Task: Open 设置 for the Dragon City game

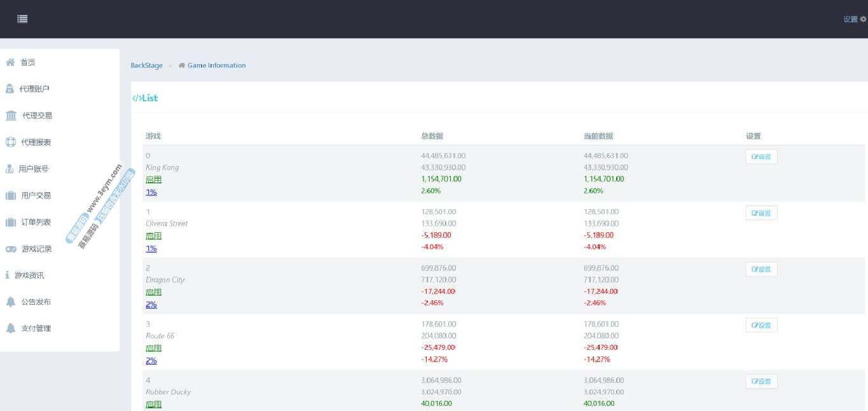Action: tap(761, 269)
